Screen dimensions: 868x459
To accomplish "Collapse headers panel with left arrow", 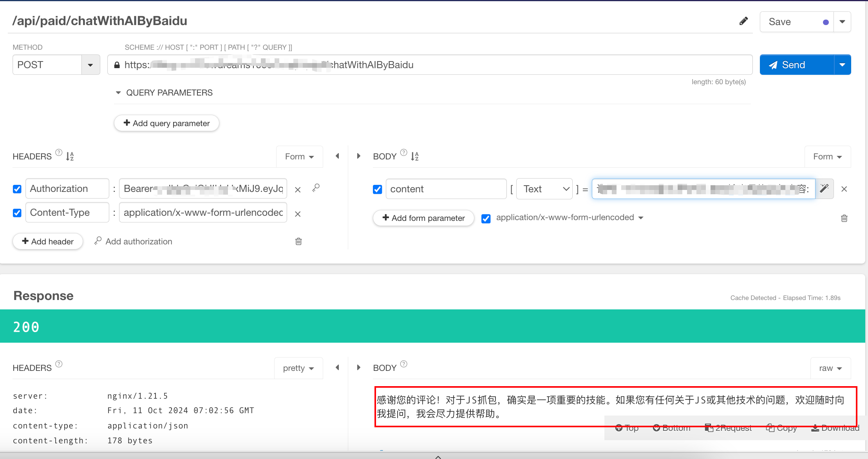I will coord(337,156).
